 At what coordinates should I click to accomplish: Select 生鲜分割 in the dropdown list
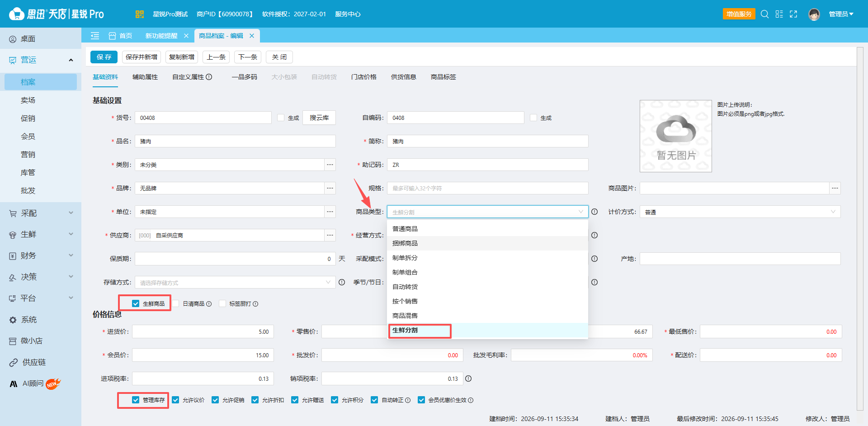488,330
